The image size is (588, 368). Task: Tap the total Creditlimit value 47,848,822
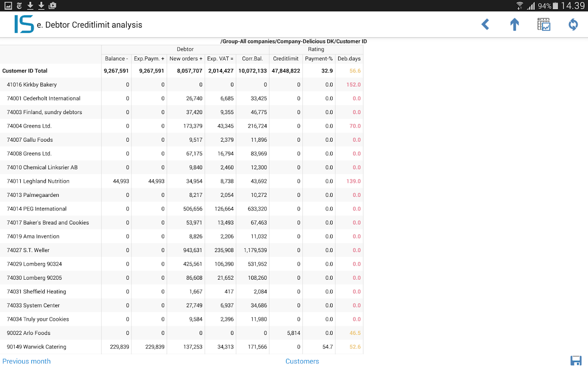[286, 71]
